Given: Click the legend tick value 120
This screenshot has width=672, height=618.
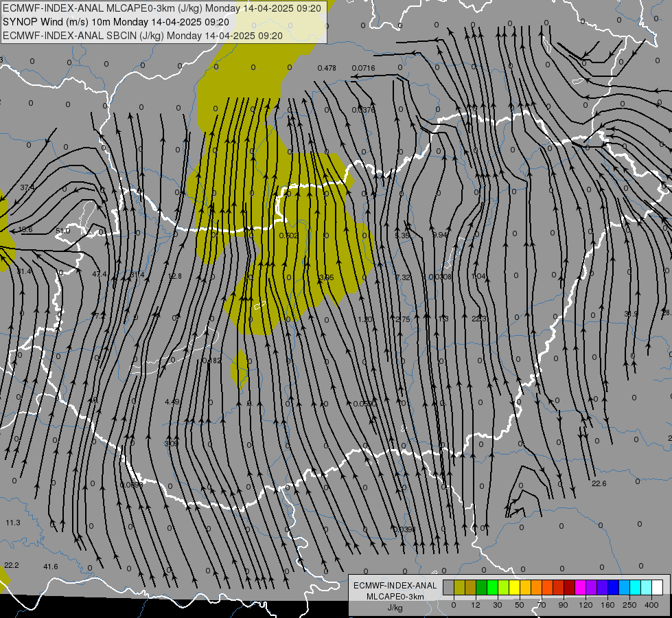Looking at the screenshot, I should pyautogui.click(x=586, y=605).
